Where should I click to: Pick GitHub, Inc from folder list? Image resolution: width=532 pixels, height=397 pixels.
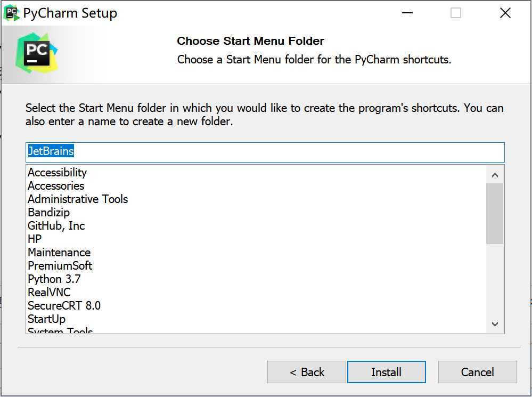[56, 226]
